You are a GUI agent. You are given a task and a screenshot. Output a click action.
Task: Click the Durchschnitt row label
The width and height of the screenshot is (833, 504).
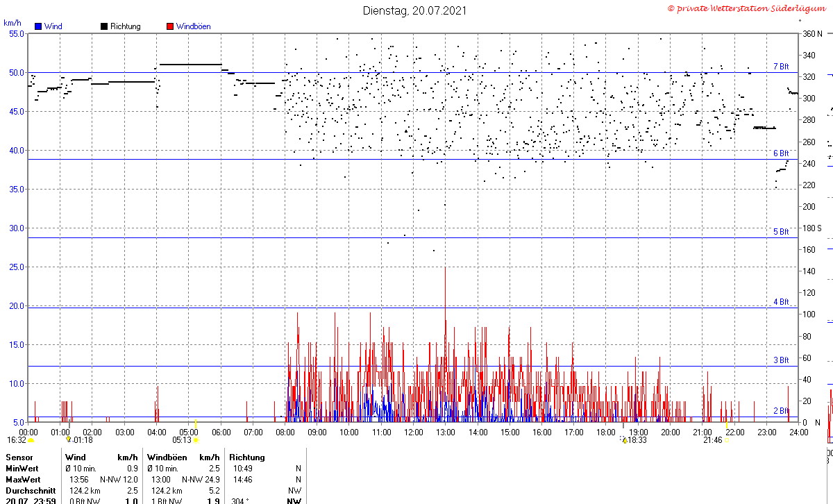pyautogui.click(x=28, y=490)
